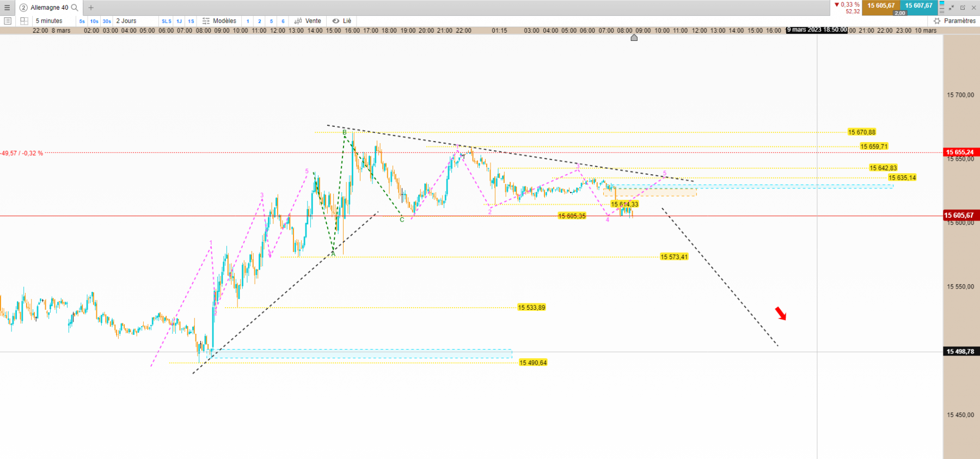Toggle the Lié eye link option
Image resolution: width=980 pixels, height=459 pixels.
coord(342,21)
